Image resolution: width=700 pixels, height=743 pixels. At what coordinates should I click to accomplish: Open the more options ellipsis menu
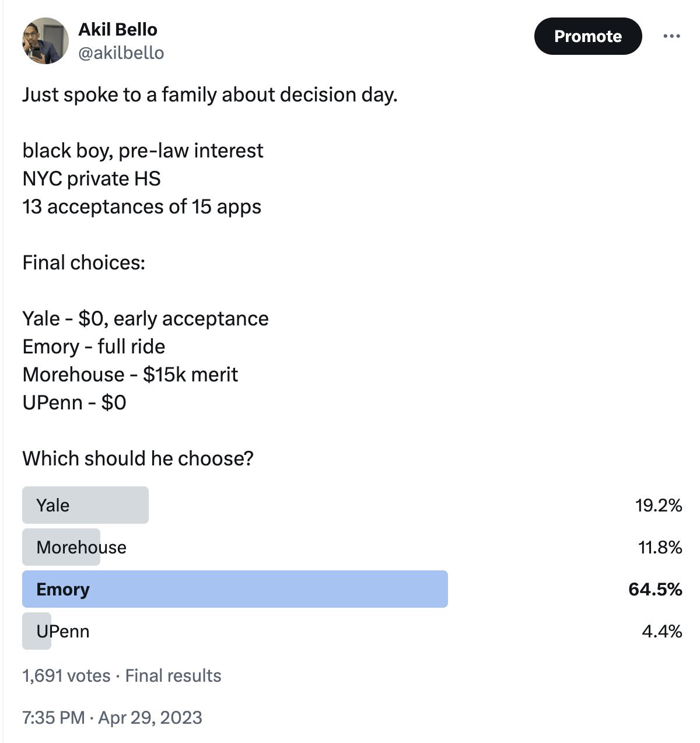(671, 36)
